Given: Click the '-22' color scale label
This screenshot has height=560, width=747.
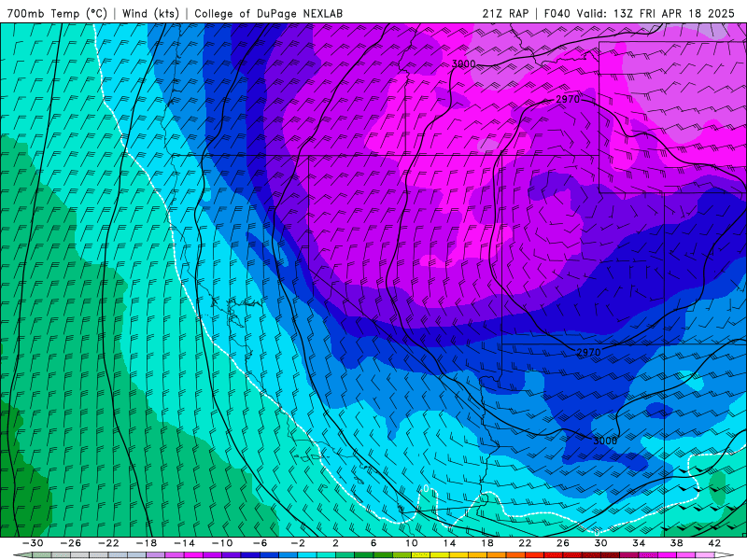Looking at the screenshot, I should click(108, 543).
